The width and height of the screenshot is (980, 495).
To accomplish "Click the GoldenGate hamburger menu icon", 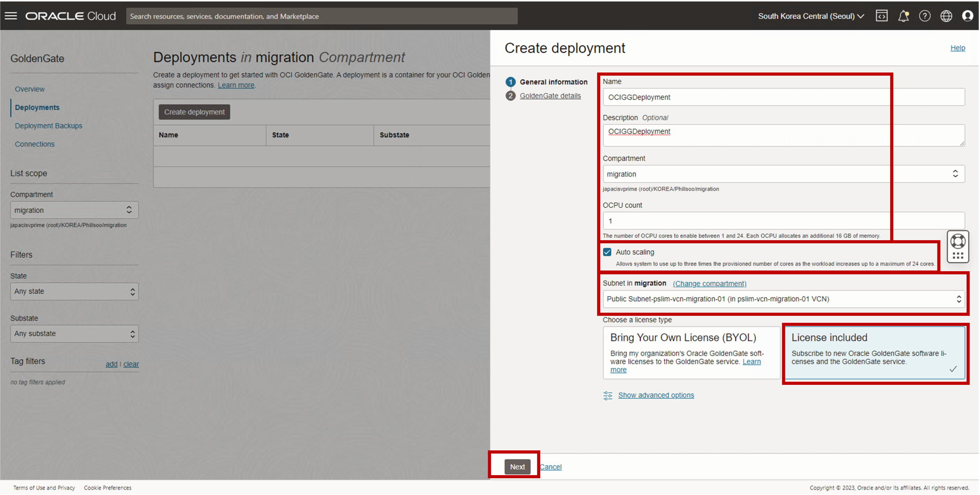I will (x=11, y=16).
